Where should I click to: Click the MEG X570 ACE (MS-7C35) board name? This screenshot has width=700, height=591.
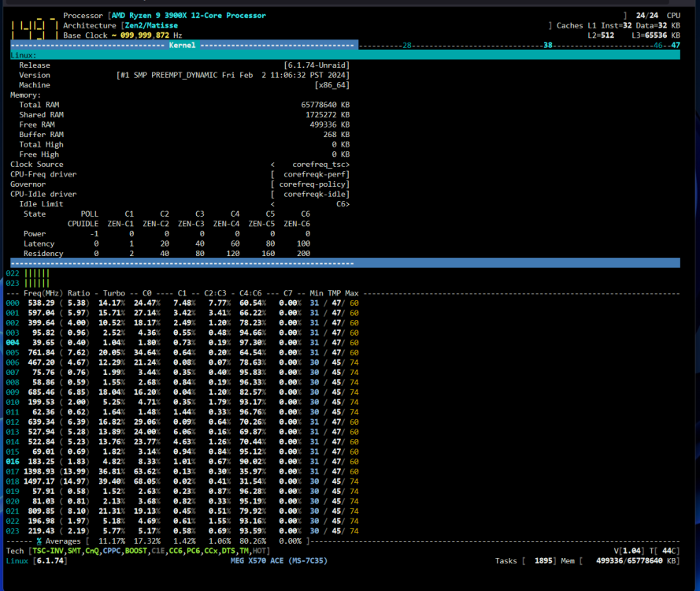click(x=279, y=561)
